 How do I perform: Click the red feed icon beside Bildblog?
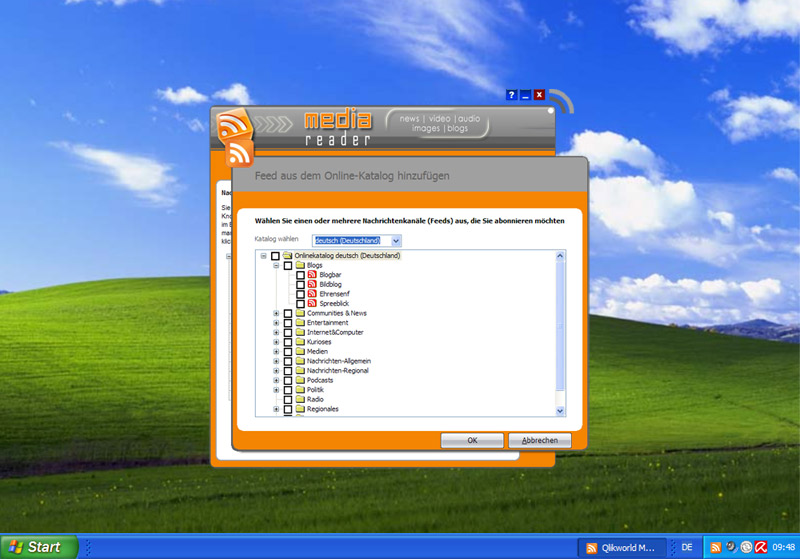coord(312,284)
